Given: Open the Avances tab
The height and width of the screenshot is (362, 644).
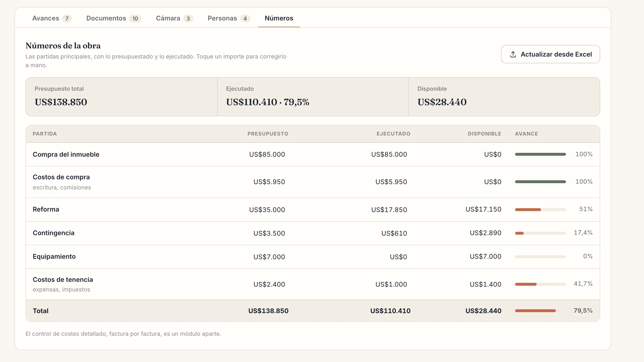Looking at the screenshot, I should 52,18.
